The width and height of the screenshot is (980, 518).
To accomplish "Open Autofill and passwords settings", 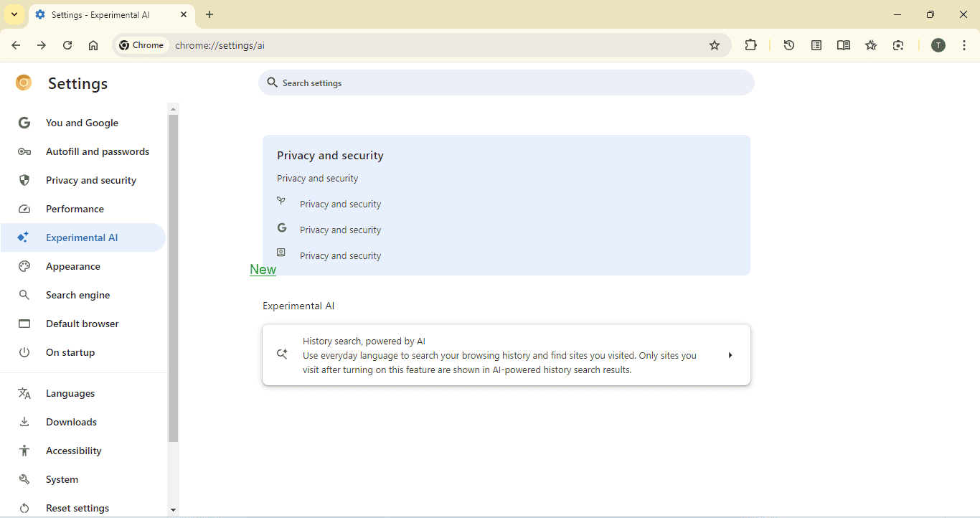I will click(83, 151).
